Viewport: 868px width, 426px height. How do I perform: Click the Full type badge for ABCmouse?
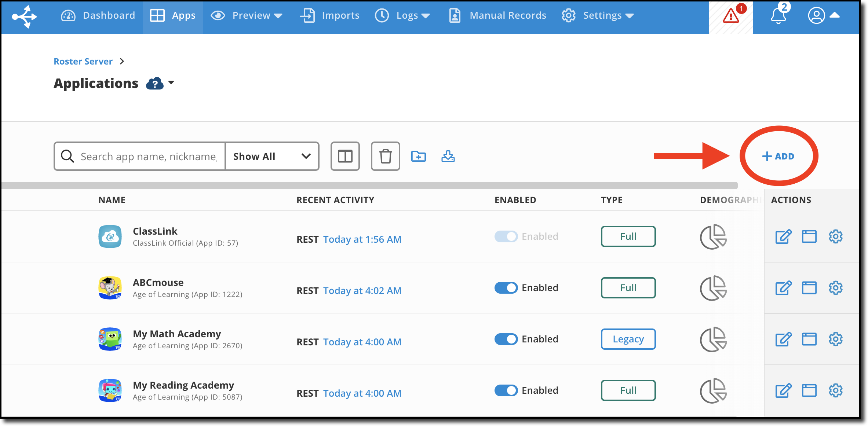point(628,288)
